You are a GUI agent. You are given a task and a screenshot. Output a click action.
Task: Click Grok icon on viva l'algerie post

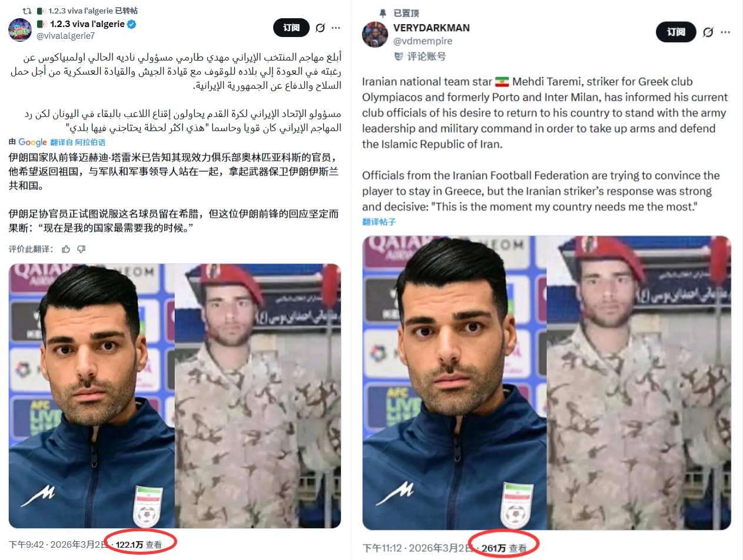320,28
